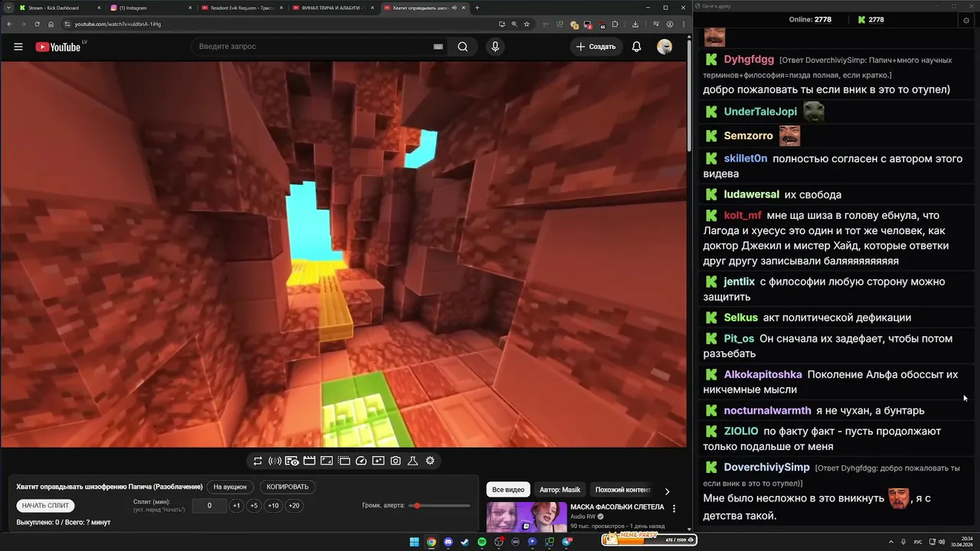
Task: Start voice search with the microphone icon
Action: [495, 47]
